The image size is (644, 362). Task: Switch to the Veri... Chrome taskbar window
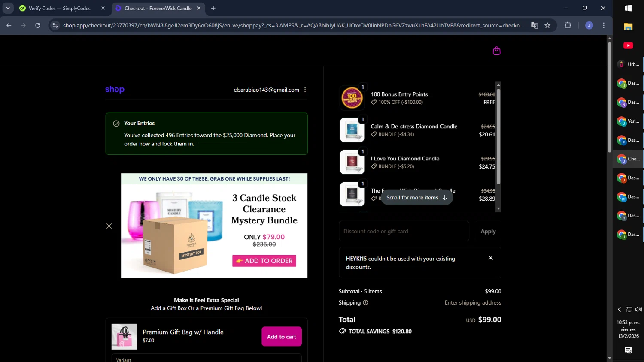tap(629, 121)
